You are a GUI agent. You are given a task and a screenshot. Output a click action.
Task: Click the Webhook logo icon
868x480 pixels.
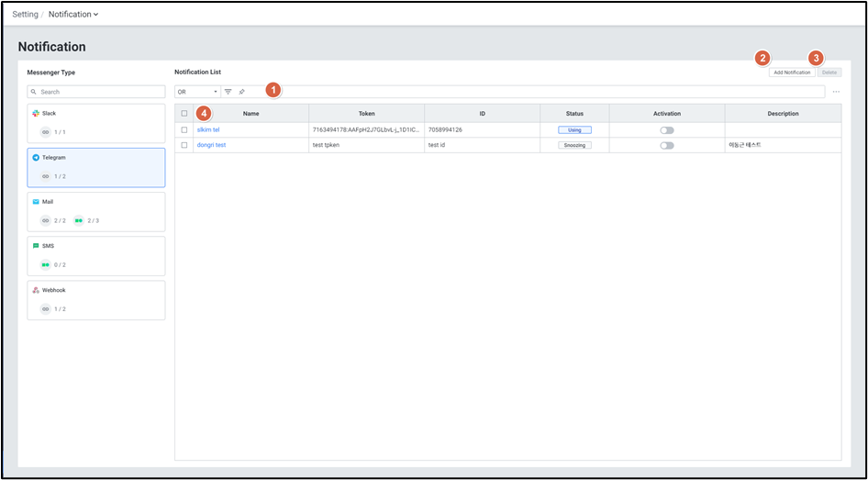click(36, 290)
